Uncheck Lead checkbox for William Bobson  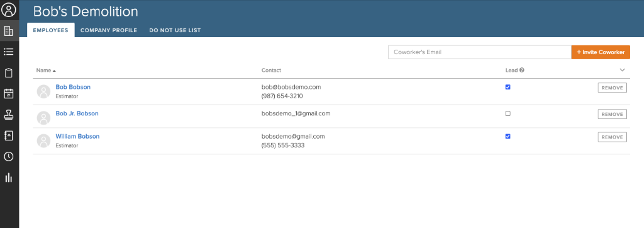click(508, 136)
